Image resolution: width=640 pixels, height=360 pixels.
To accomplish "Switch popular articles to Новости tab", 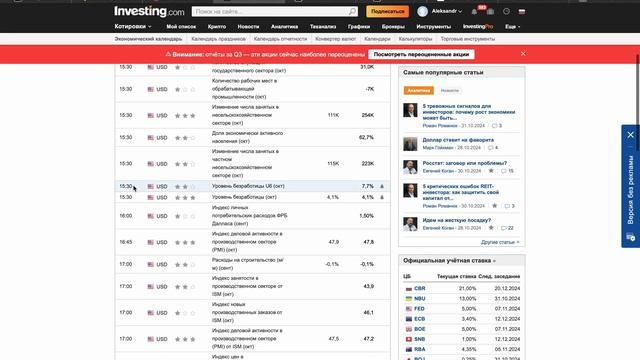I will click(x=450, y=91).
